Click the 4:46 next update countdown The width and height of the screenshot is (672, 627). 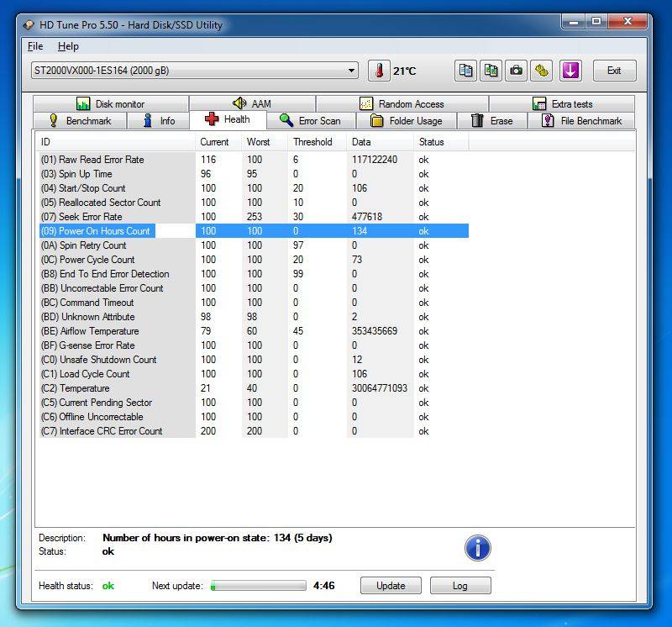coord(323,586)
